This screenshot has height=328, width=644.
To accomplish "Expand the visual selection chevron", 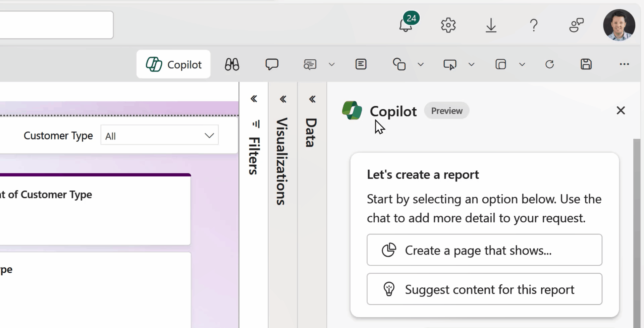I will pyautogui.click(x=472, y=64).
